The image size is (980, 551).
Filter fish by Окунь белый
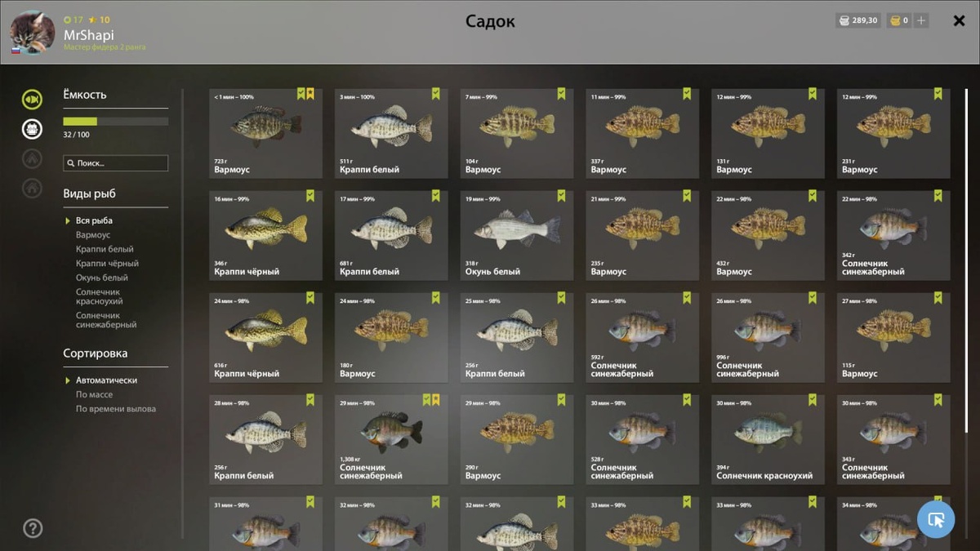[102, 278]
